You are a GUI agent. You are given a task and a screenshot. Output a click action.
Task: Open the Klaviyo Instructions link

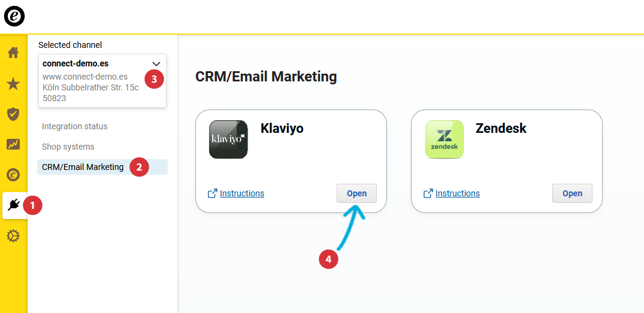pyautogui.click(x=242, y=193)
